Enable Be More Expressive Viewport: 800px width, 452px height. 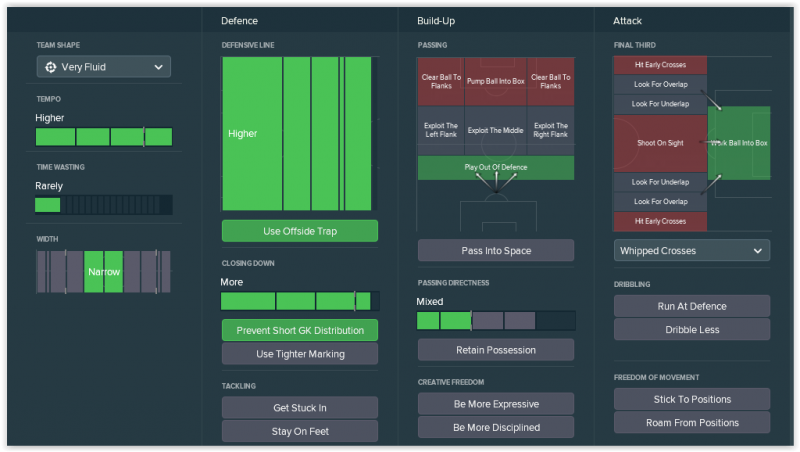(x=495, y=404)
